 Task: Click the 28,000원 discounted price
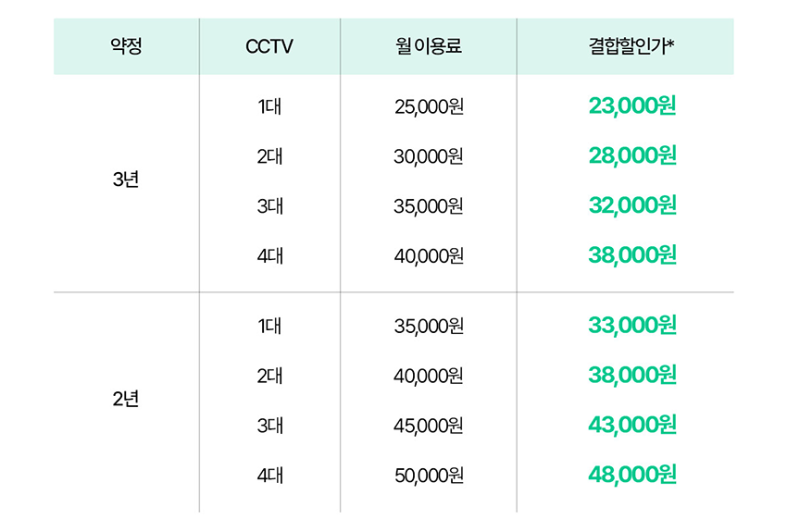632,155
